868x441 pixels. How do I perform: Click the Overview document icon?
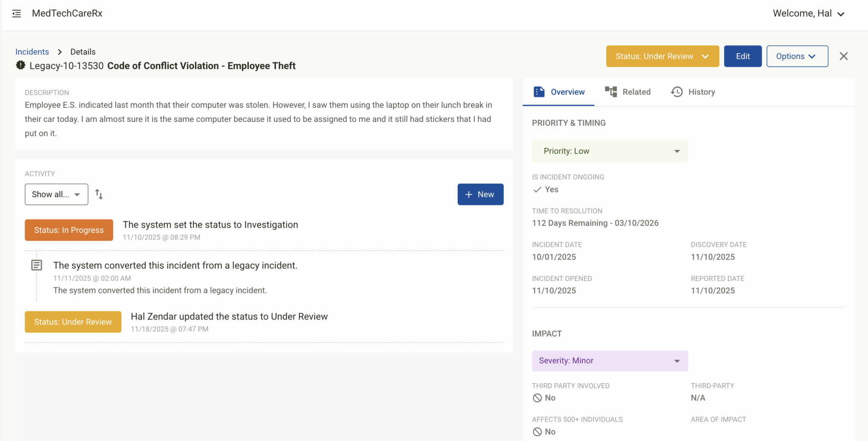pyautogui.click(x=539, y=92)
